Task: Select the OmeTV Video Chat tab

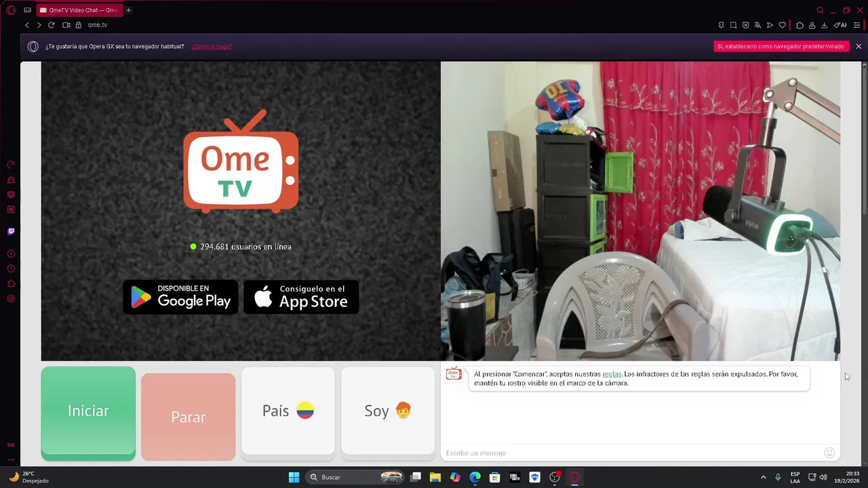Action: coord(79,10)
